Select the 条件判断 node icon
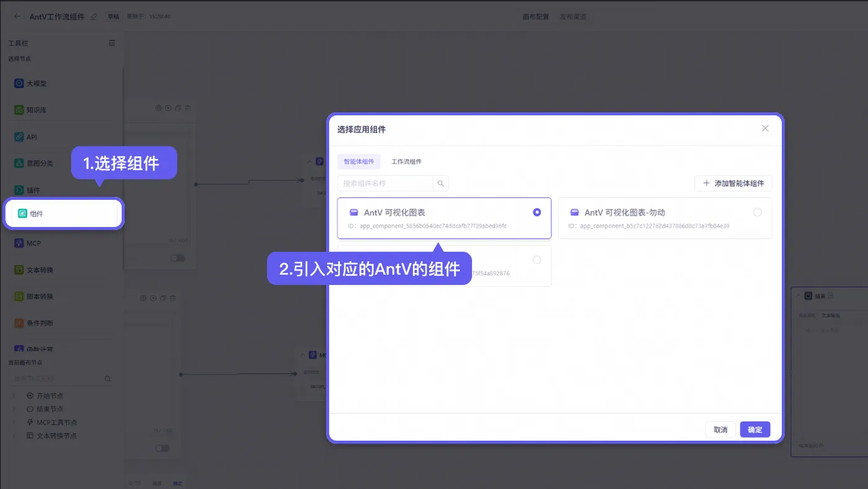This screenshot has height=489, width=868. [19, 323]
